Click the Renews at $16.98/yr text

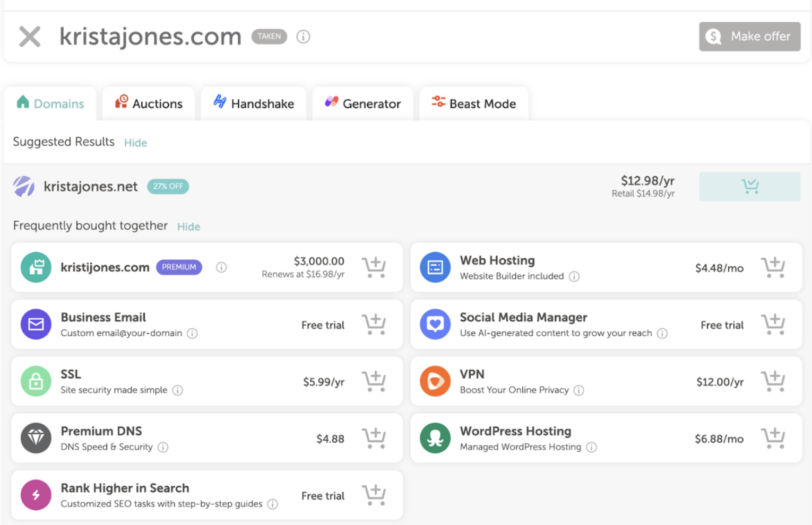(x=303, y=274)
